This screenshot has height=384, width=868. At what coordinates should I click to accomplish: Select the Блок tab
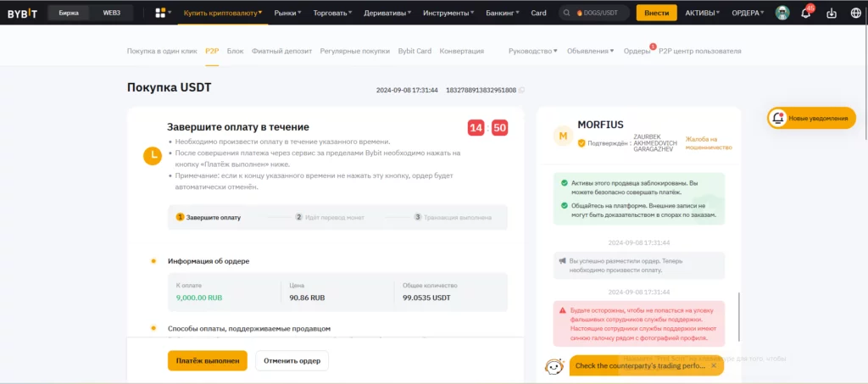point(236,51)
